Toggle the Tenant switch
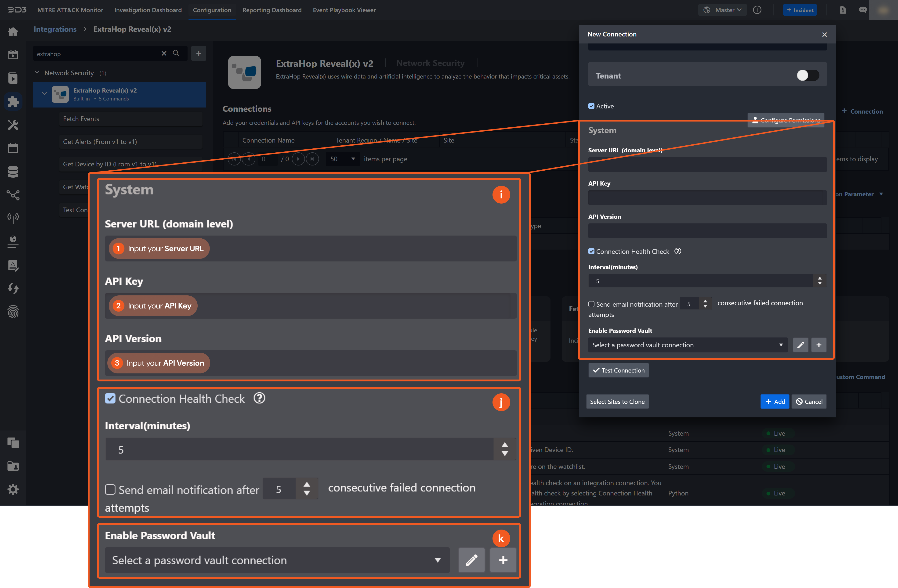The width and height of the screenshot is (898, 588). 807,75
